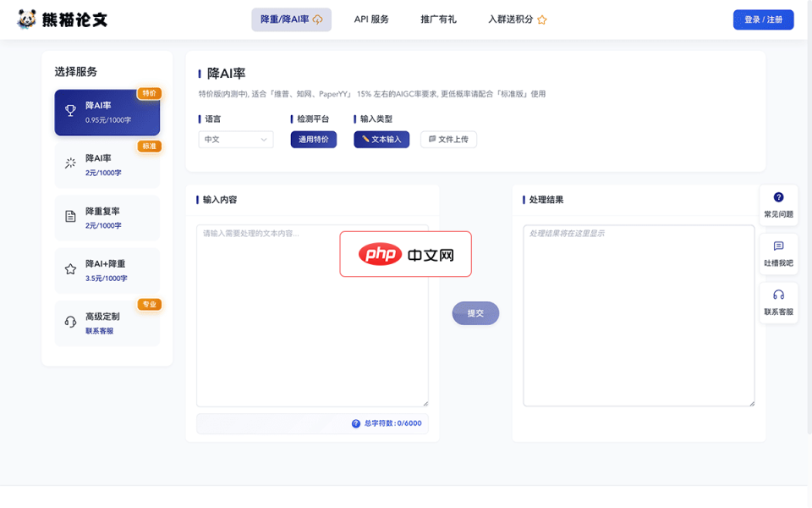Open the 降重/降AI率 navigation tab
Viewport: 812px width, 508px height.
(x=291, y=19)
